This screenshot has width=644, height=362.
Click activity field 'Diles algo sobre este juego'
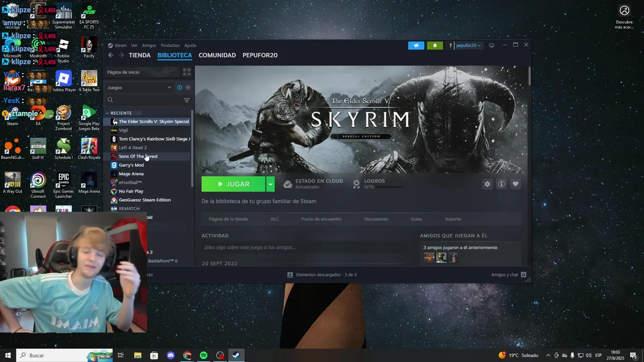point(303,247)
